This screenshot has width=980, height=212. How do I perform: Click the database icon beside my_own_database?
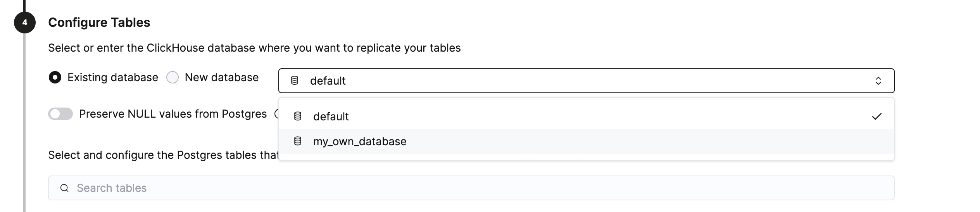(x=298, y=141)
